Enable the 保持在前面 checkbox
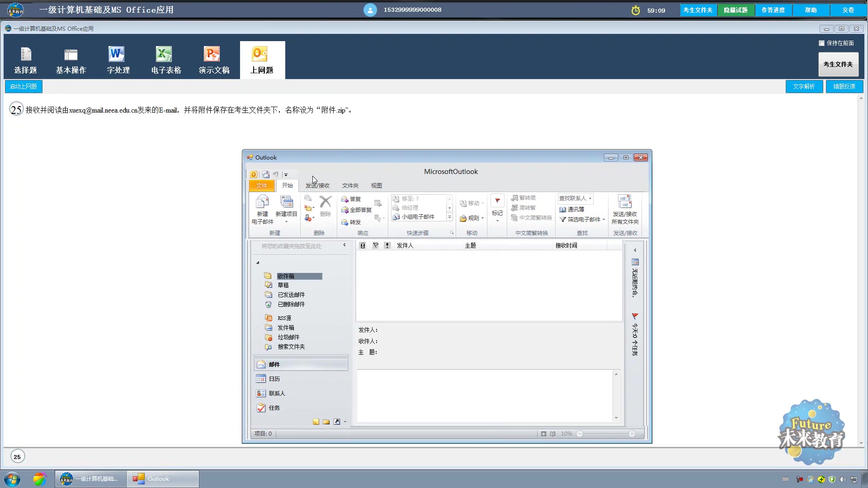The image size is (868, 488). pyautogui.click(x=821, y=43)
